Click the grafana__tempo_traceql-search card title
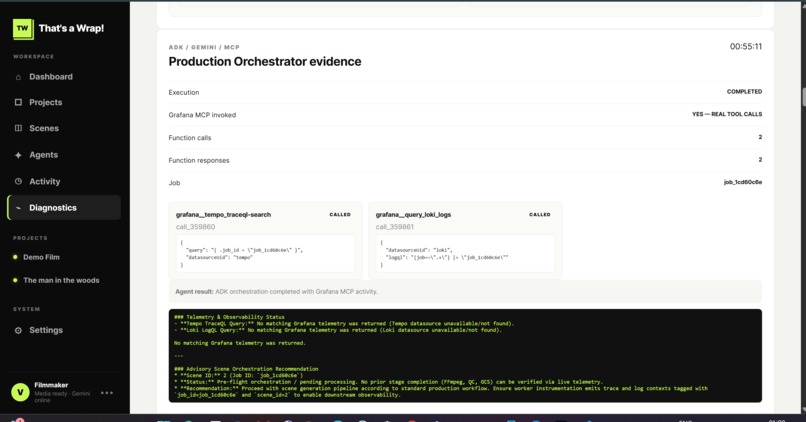This screenshot has width=806, height=422. pos(223,215)
